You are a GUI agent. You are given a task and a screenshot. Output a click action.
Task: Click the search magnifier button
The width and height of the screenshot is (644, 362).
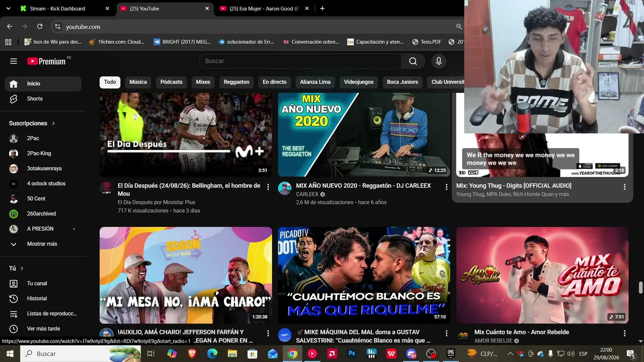[413, 61]
